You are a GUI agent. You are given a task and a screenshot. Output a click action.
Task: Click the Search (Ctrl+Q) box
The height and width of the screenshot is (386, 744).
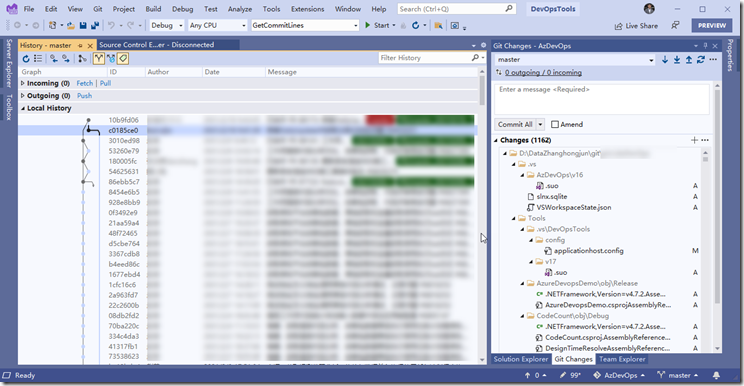click(456, 9)
